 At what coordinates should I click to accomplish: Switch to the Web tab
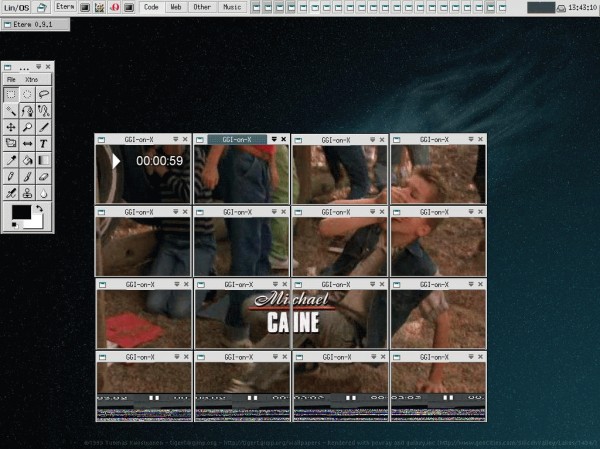[x=176, y=7]
